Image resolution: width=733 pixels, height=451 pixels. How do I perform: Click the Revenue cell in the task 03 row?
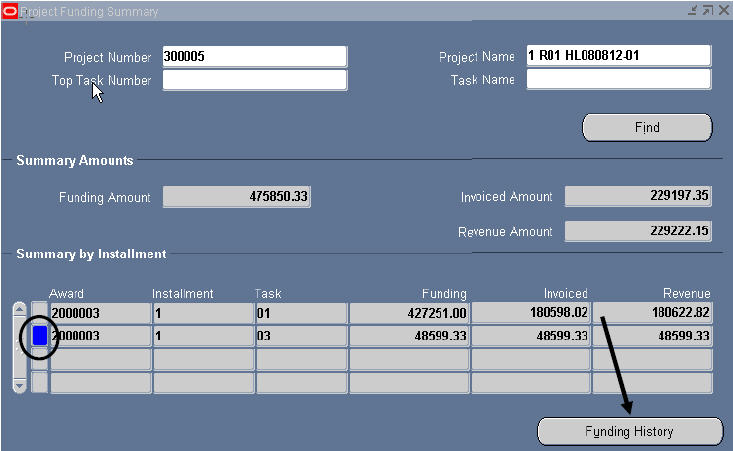point(653,336)
